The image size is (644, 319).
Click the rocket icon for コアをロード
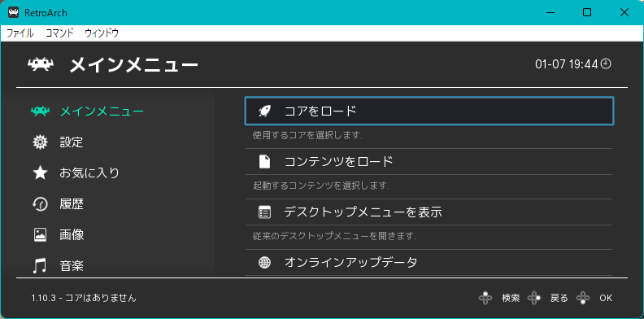264,111
